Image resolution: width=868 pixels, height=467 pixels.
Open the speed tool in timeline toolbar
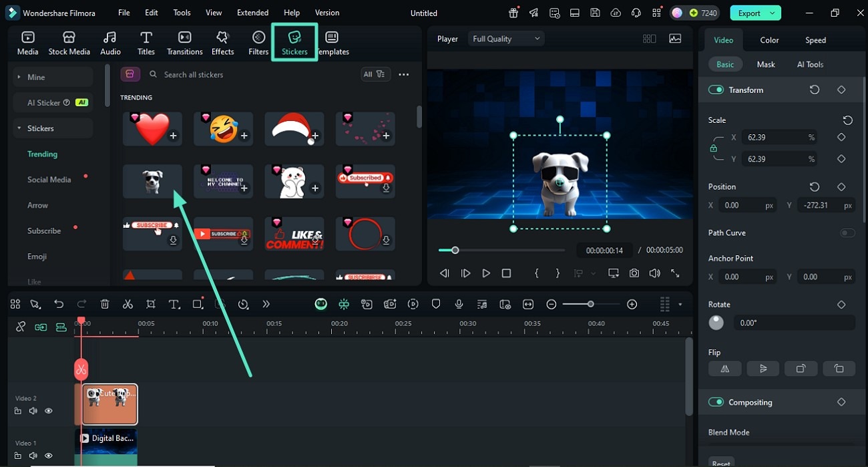click(243, 304)
